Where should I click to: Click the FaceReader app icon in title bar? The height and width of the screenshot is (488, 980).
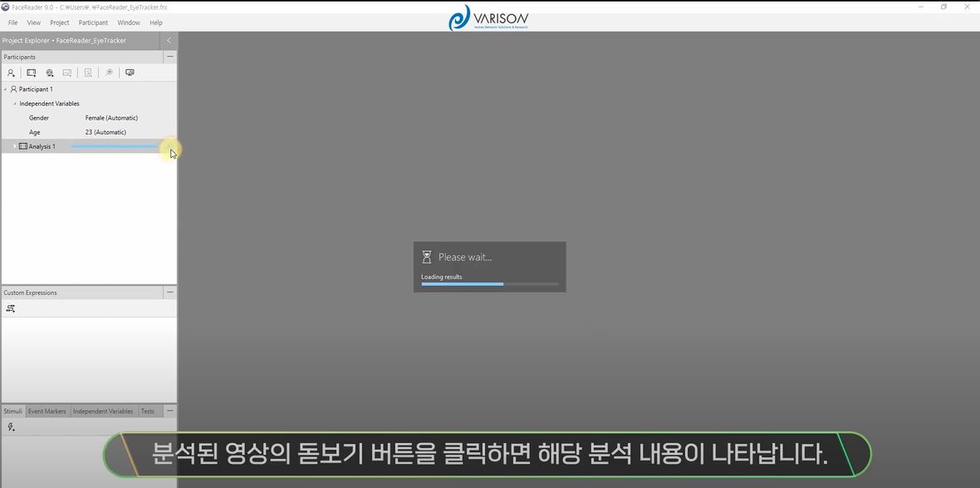pos(6,7)
